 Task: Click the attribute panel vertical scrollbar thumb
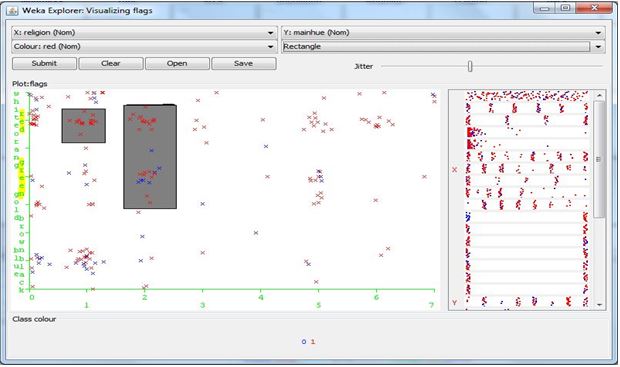tap(599, 159)
